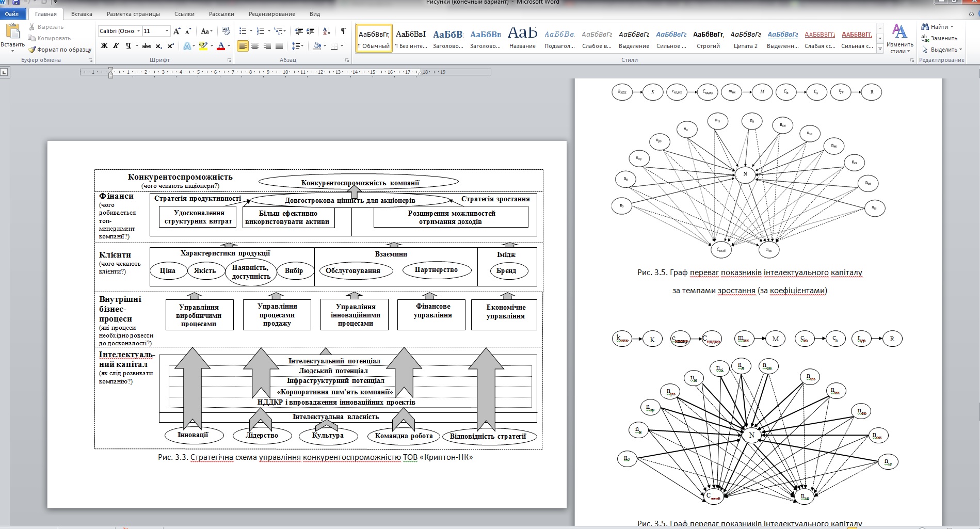Apply subscript formatting
The height and width of the screenshot is (529, 980).
coord(159,46)
